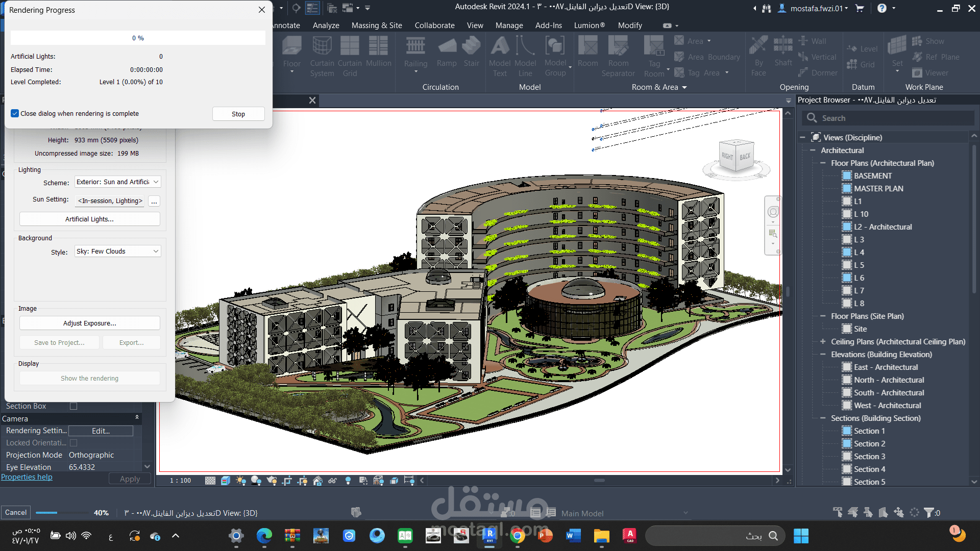Open Sun Setting ellipsis button
This screenshot has width=980, height=551.
(x=154, y=201)
